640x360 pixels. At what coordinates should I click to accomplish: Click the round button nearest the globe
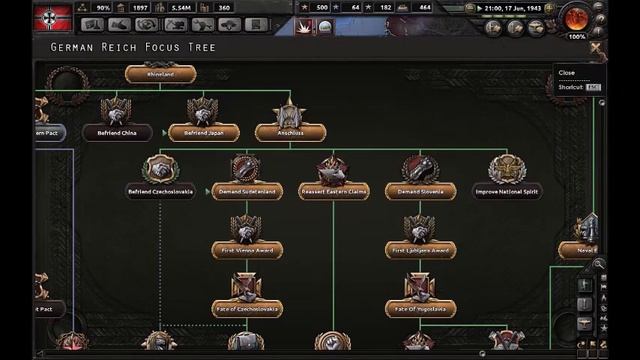(536, 28)
